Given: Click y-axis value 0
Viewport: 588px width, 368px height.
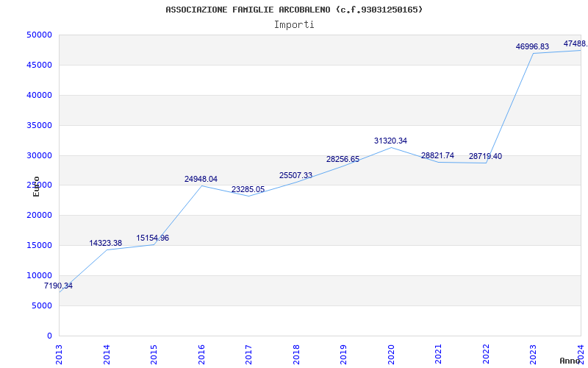Looking at the screenshot, I should pos(49,336).
